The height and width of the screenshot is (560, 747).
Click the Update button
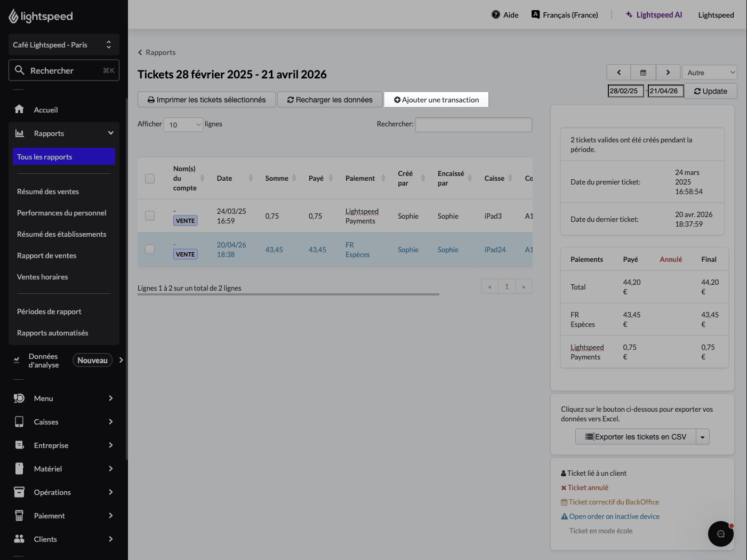[x=710, y=91]
